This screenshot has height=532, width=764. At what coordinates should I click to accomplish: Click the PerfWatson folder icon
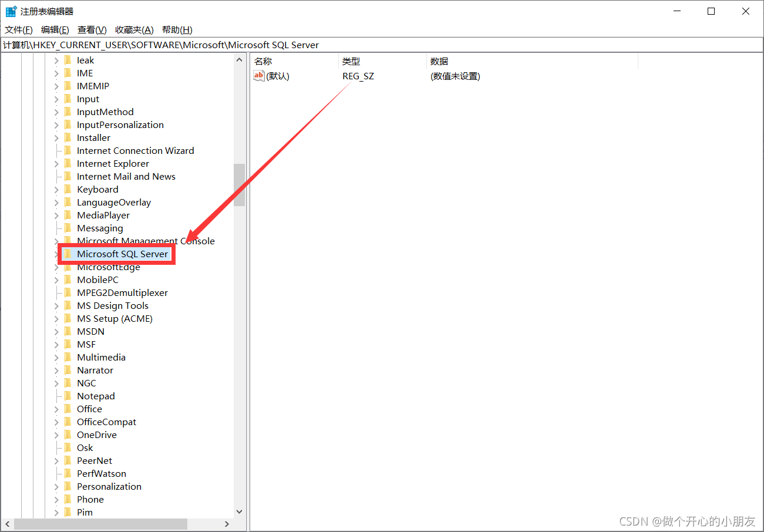tap(68, 473)
